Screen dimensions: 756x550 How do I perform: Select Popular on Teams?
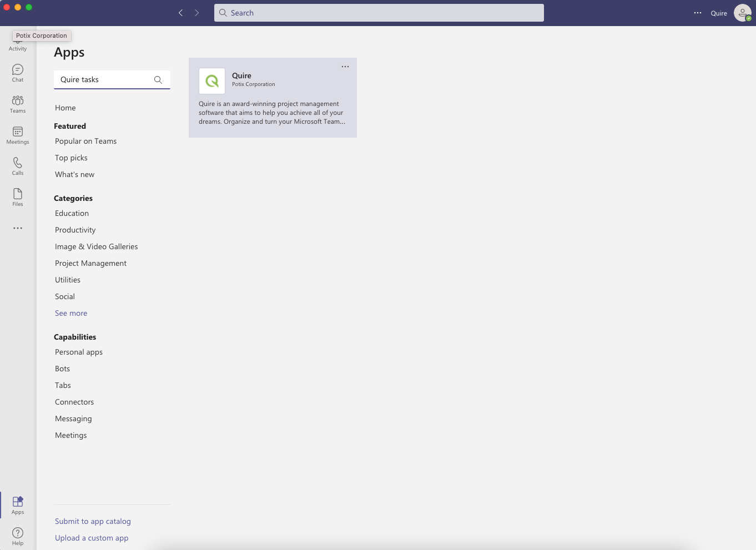click(x=86, y=142)
